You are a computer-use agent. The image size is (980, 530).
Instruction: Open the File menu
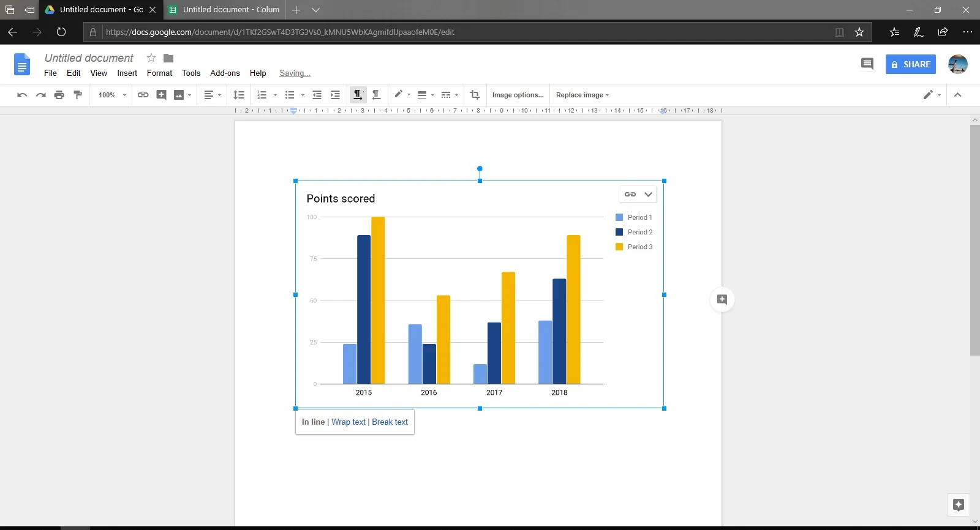50,73
